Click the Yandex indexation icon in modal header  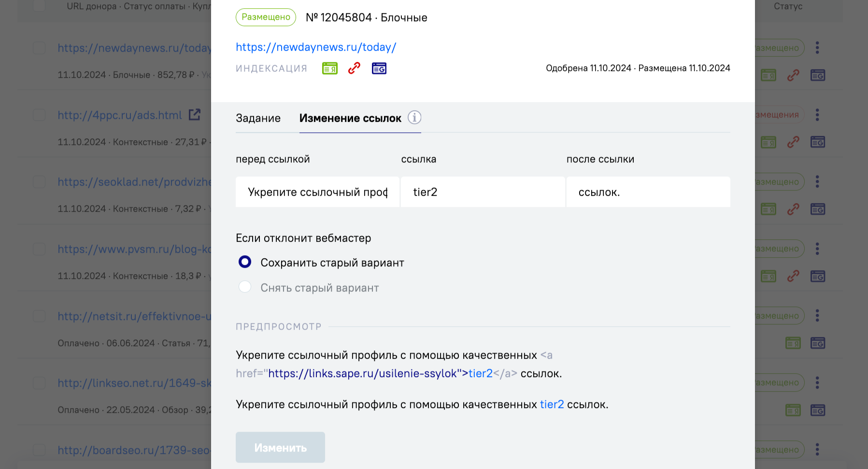[x=330, y=69]
